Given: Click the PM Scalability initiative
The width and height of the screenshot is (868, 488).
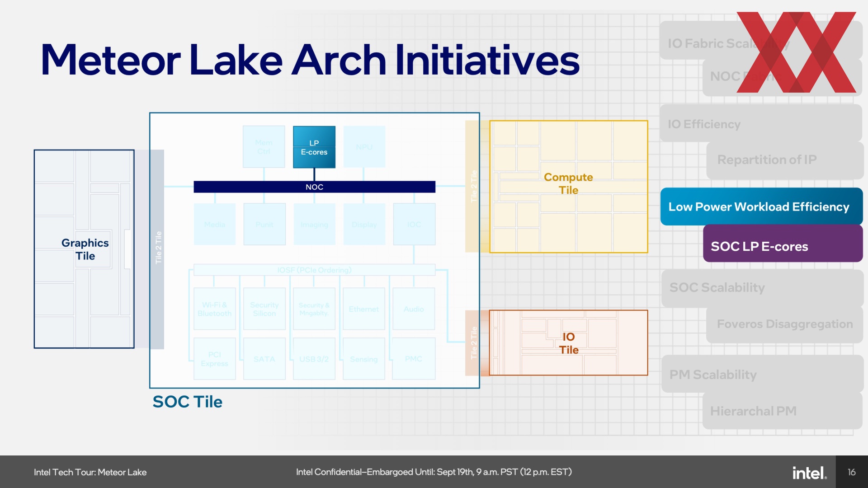Looking at the screenshot, I should [762, 374].
